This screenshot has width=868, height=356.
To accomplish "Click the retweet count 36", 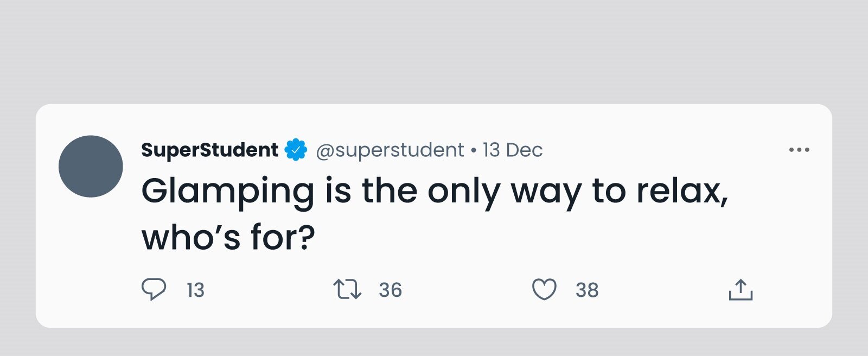I will coord(391,290).
